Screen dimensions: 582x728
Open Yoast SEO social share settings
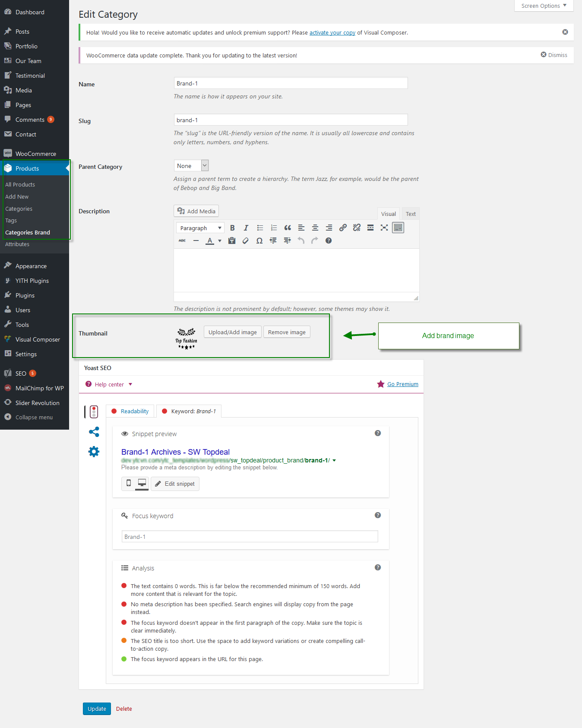tap(94, 432)
